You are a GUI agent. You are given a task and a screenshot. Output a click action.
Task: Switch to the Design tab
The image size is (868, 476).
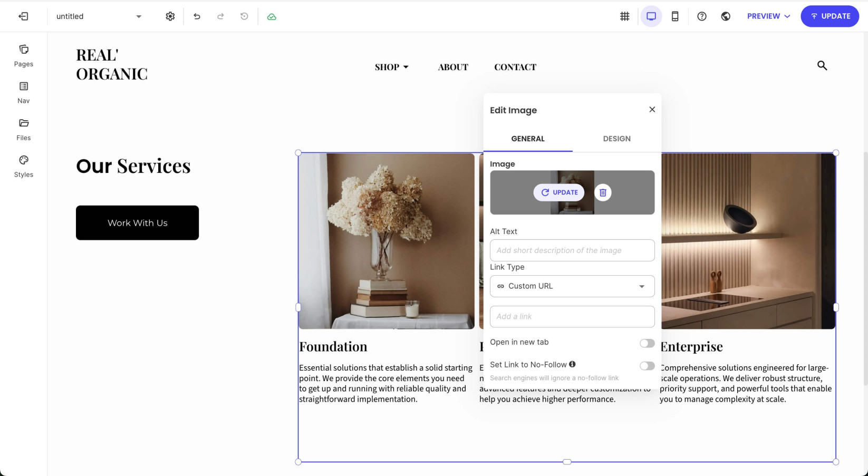click(x=616, y=139)
